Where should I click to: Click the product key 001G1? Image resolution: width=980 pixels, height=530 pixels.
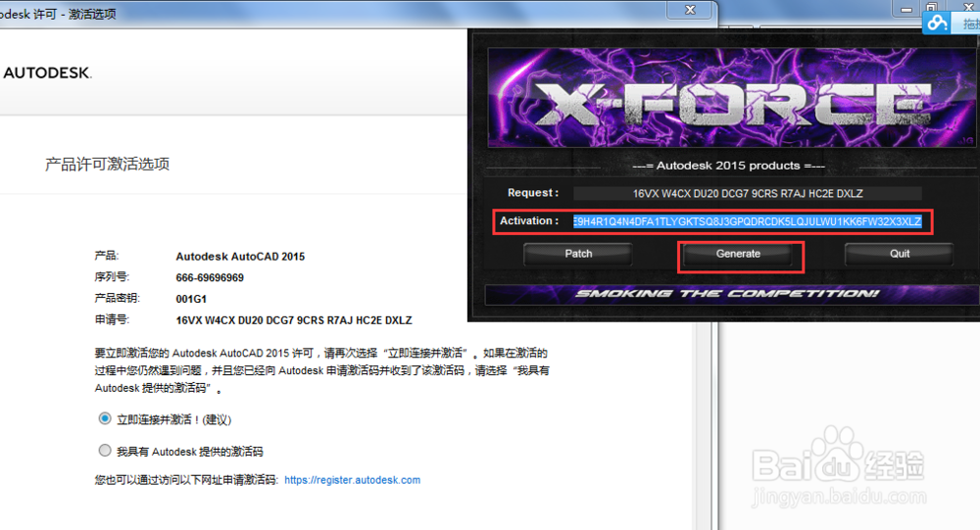point(191,299)
